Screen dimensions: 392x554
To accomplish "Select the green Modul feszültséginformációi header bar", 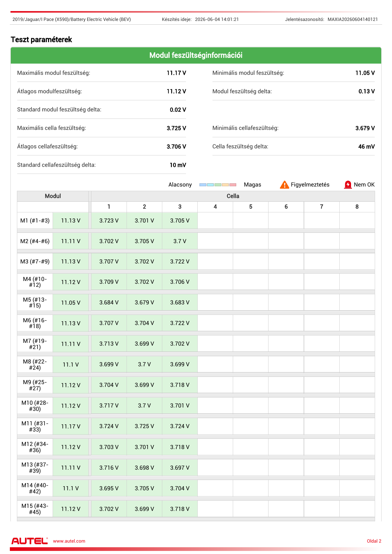I will click(x=196, y=55).
